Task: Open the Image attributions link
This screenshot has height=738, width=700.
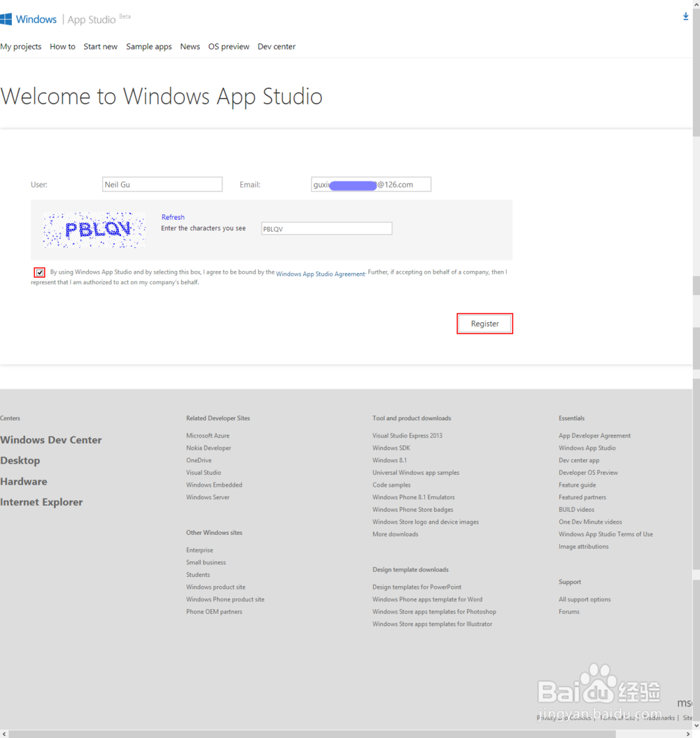Action: [x=583, y=546]
